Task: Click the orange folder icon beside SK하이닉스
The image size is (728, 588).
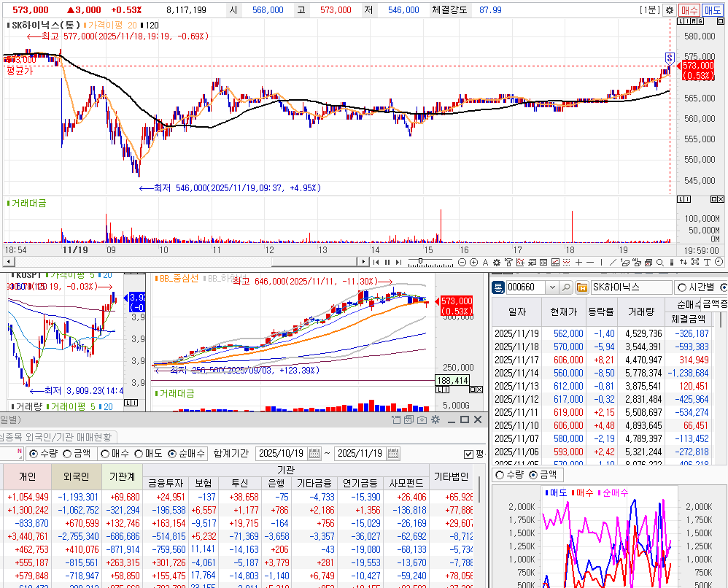Action: [x=582, y=287]
